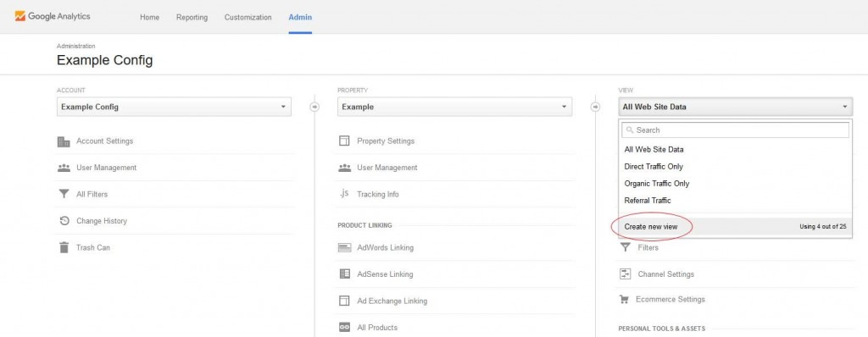Click the Trash Can icon
The height and width of the screenshot is (337, 868).
[x=64, y=247]
